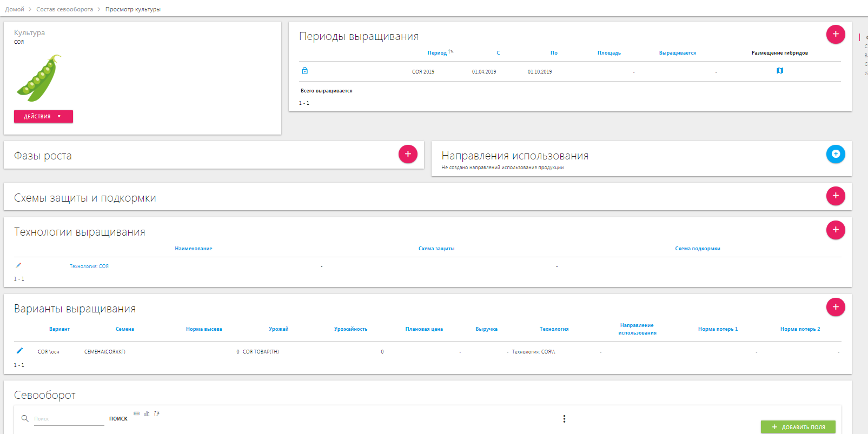The image size is (868, 434).
Task: Switch crop rotation to chart view icon
Action: pos(147,413)
